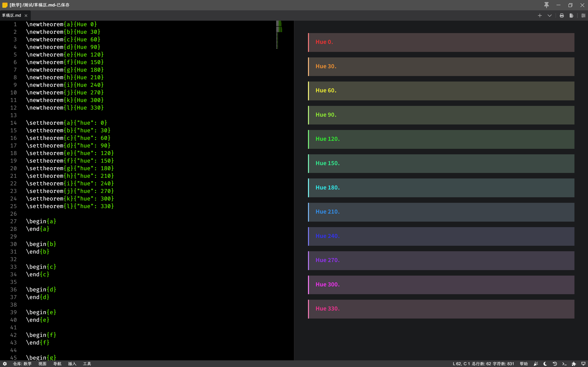588x367 pixels.
Task: Click the 字符数: 831 character count
Action: [503, 364]
